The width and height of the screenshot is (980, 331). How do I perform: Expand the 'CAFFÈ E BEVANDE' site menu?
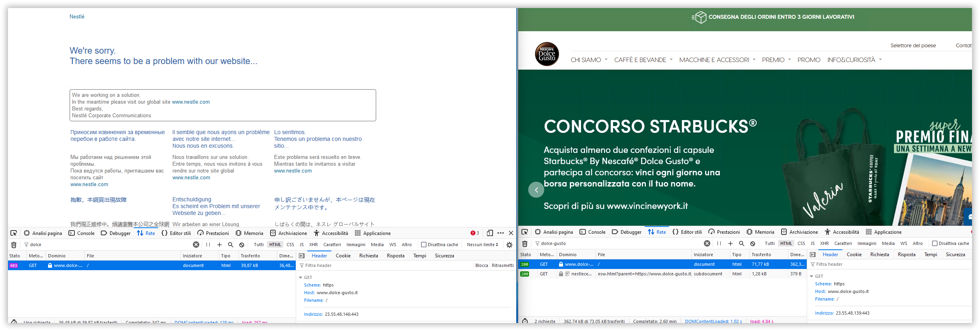[643, 60]
